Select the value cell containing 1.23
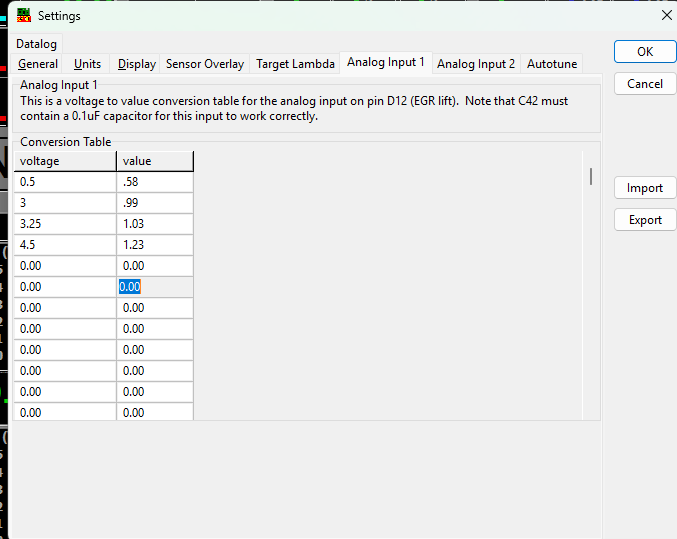 coord(155,245)
